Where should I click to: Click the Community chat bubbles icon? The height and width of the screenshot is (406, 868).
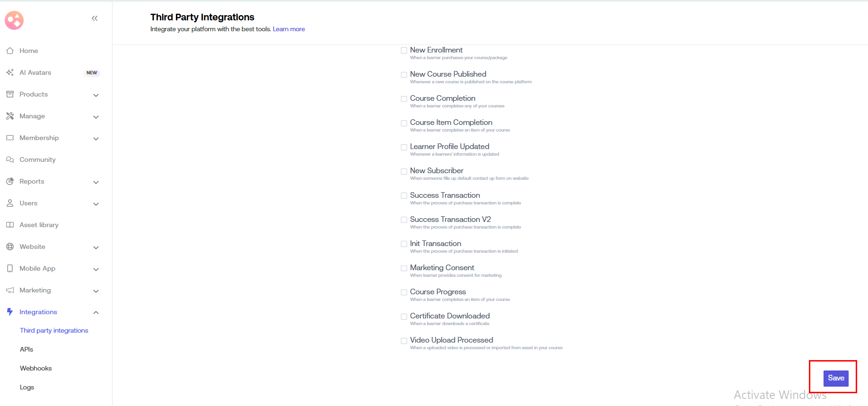pos(10,159)
